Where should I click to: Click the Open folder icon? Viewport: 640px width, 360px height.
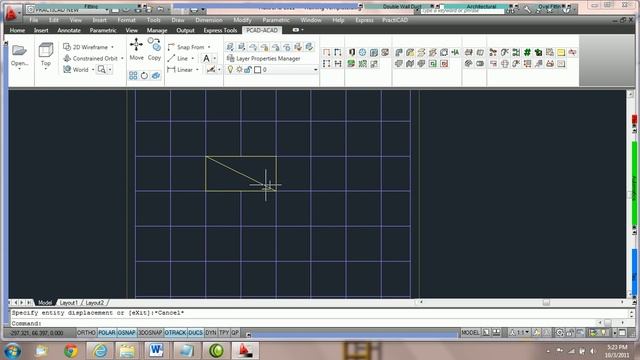click(x=19, y=50)
